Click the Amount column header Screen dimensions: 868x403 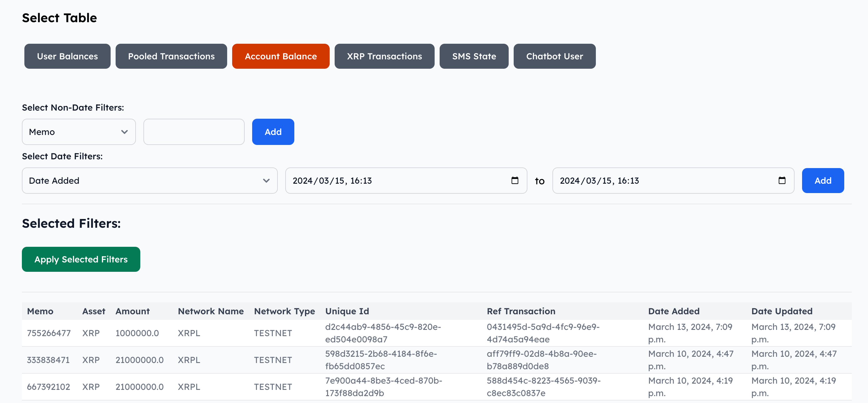(x=132, y=311)
